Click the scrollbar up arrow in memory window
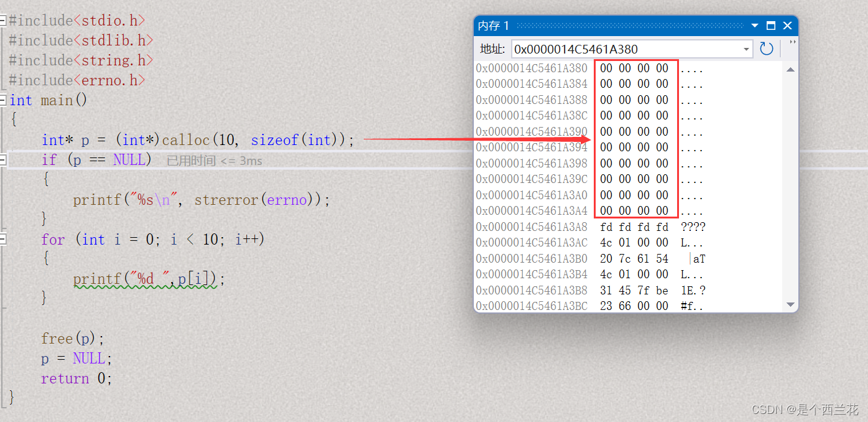This screenshot has width=868, height=422. pyautogui.click(x=790, y=70)
